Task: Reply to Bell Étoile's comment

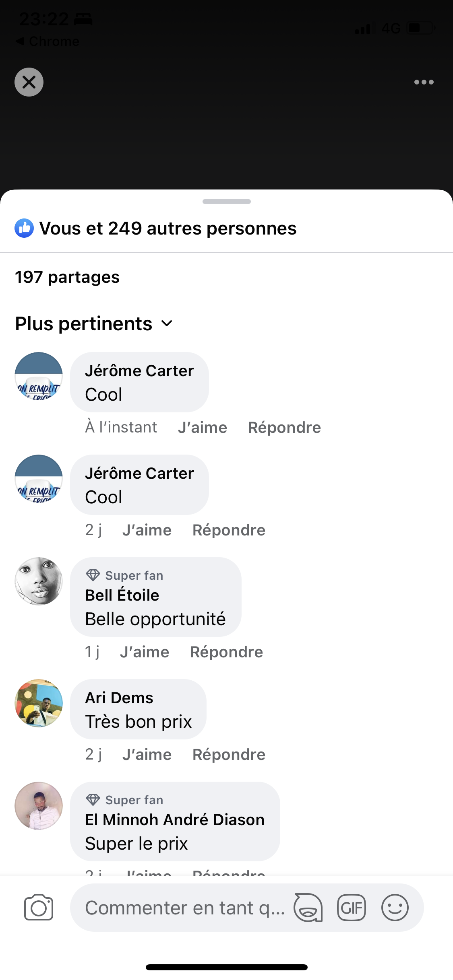Action: click(226, 652)
